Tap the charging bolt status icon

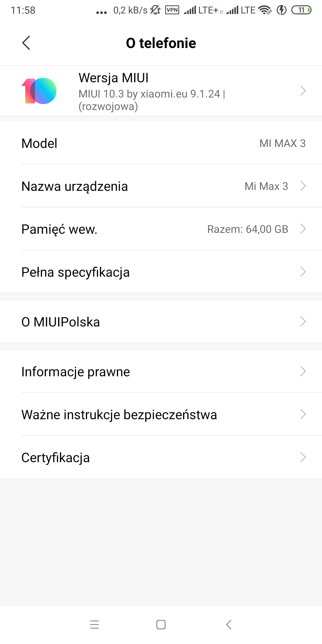point(281,10)
